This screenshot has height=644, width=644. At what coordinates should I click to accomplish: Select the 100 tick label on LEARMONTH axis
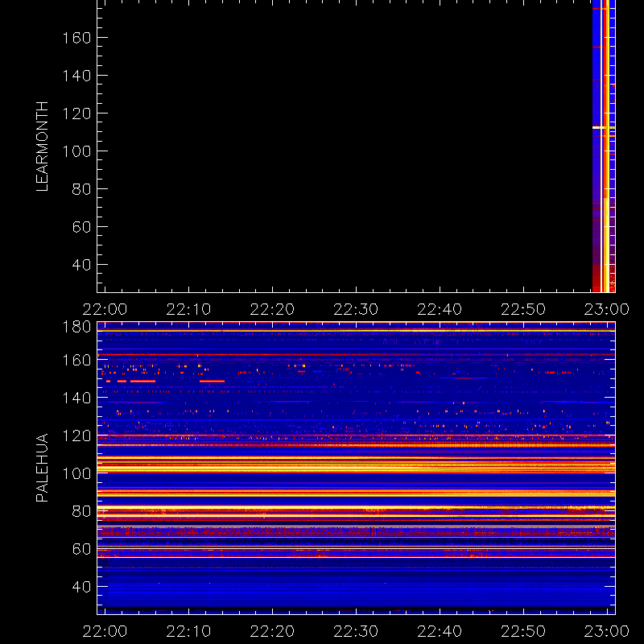pyautogui.click(x=76, y=151)
